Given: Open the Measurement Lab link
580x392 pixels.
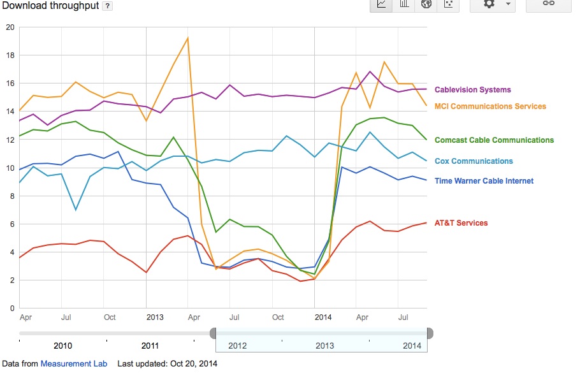Looking at the screenshot, I should pyautogui.click(x=73, y=363).
